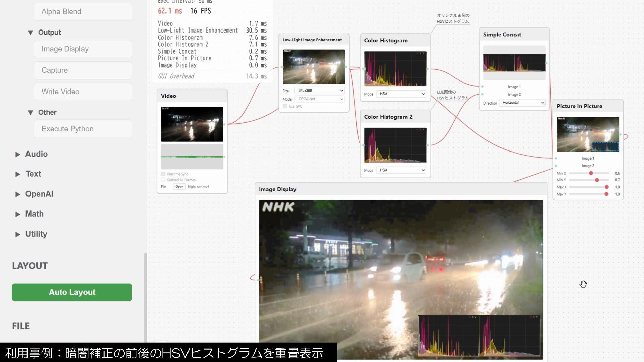Screen dimensions: 644x362
Task: Click Color Histogram 2 output port
Action: (428, 145)
